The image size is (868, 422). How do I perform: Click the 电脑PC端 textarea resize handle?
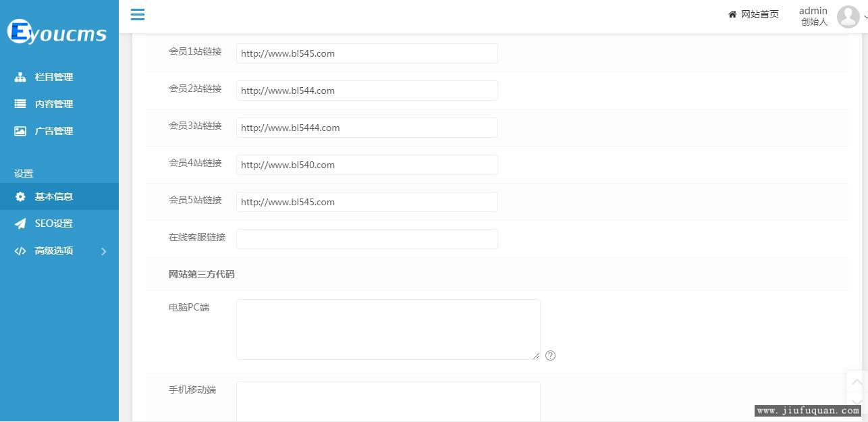[537, 356]
